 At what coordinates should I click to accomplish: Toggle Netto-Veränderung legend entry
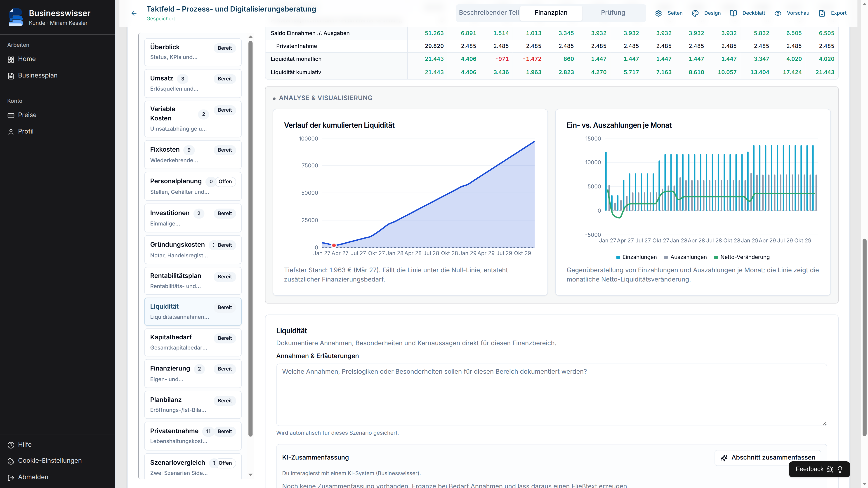(742, 257)
